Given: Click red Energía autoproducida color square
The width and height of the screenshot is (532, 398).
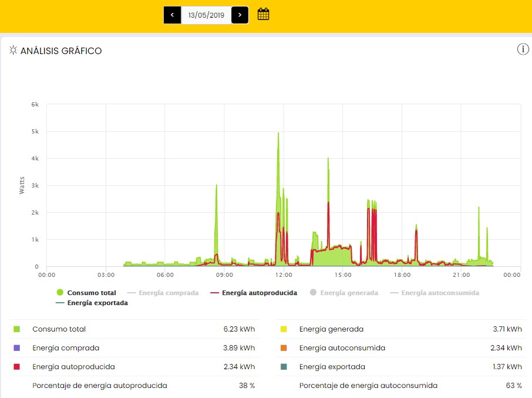Looking at the screenshot, I should point(17,367).
